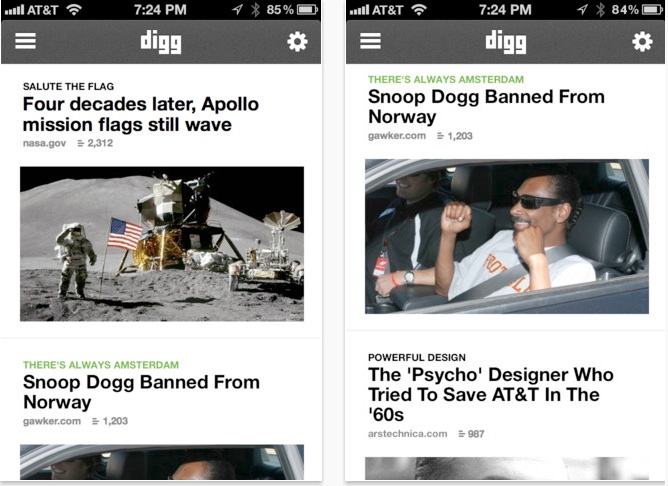668x486 pixels.
Task: Tap the battery indicator showing 85%
Action: click(x=307, y=9)
